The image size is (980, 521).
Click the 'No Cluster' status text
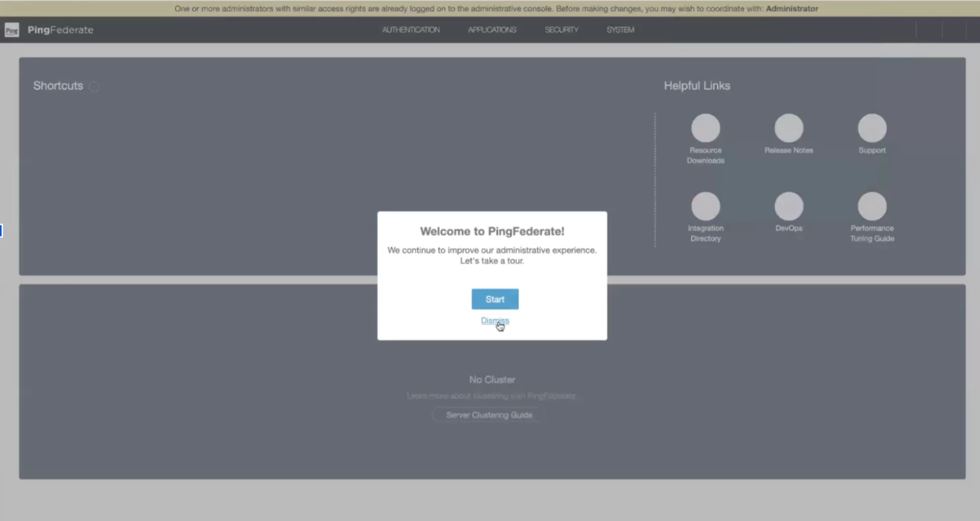pos(492,379)
